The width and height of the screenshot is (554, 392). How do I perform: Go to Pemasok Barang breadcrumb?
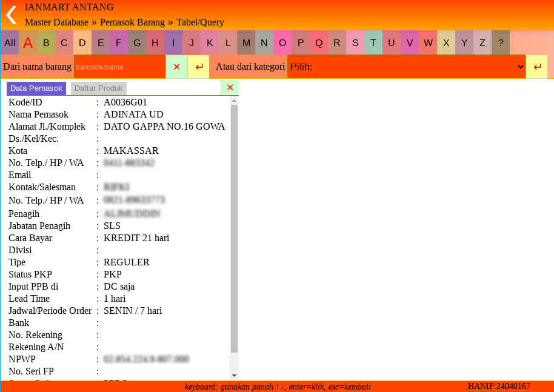pos(132,22)
